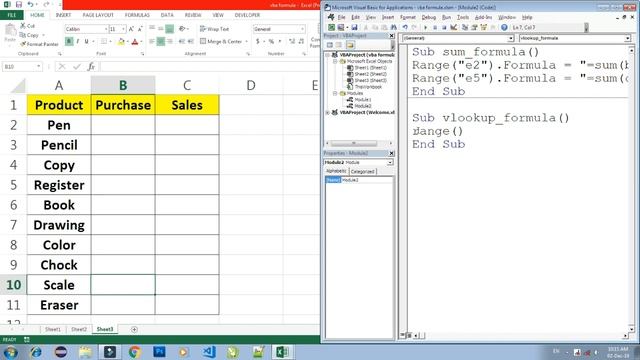640x360 pixels.
Task: Open Module2 object dropdown in Properties panel
Action: tap(390, 162)
